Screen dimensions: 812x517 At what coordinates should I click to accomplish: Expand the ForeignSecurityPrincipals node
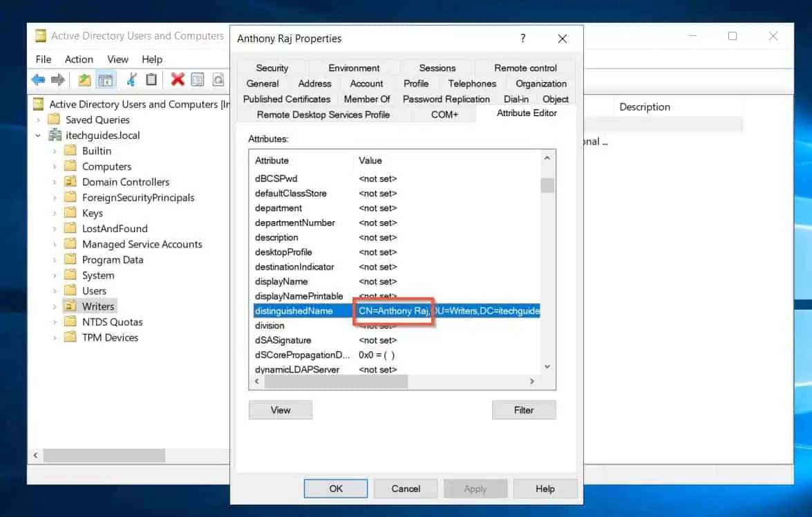pos(55,198)
